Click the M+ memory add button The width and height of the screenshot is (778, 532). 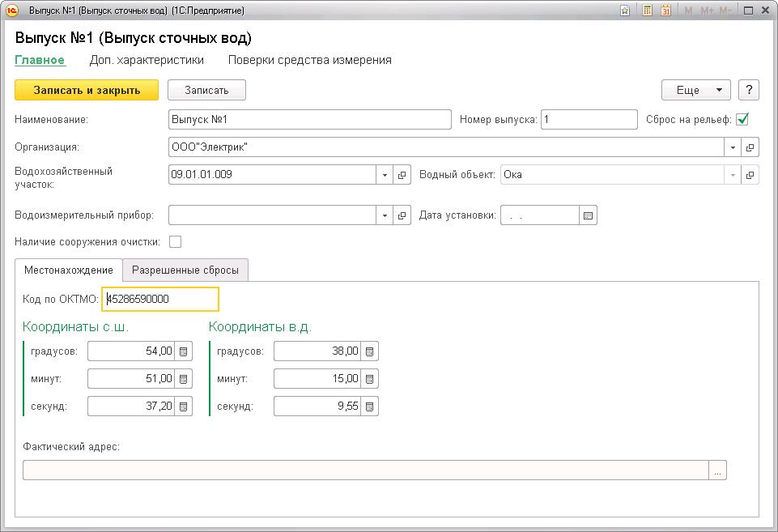click(707, 11)
